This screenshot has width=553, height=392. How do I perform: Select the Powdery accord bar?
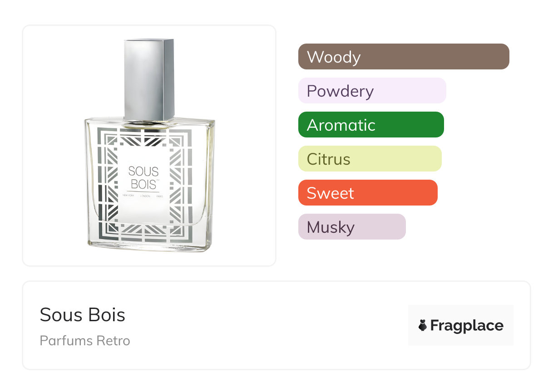pos(372,91)
